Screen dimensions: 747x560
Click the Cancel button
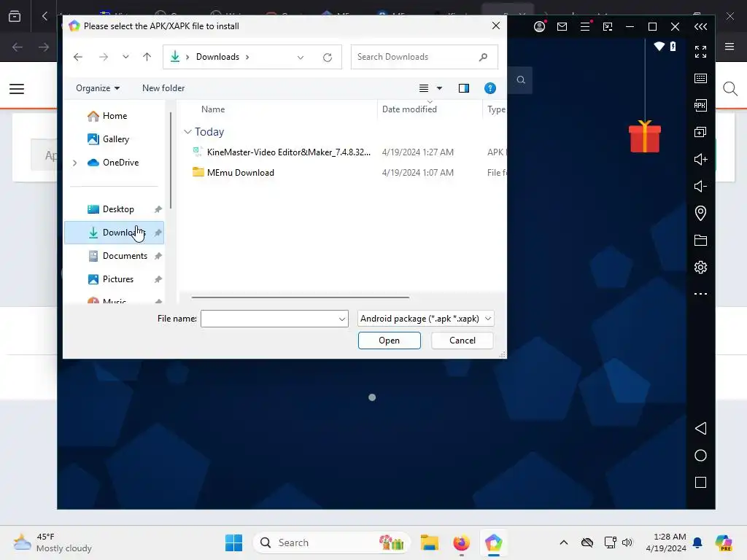coord(462,341)
